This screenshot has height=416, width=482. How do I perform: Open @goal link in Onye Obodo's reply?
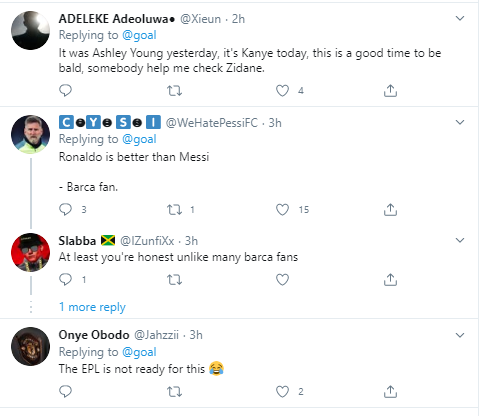[139, 352]
